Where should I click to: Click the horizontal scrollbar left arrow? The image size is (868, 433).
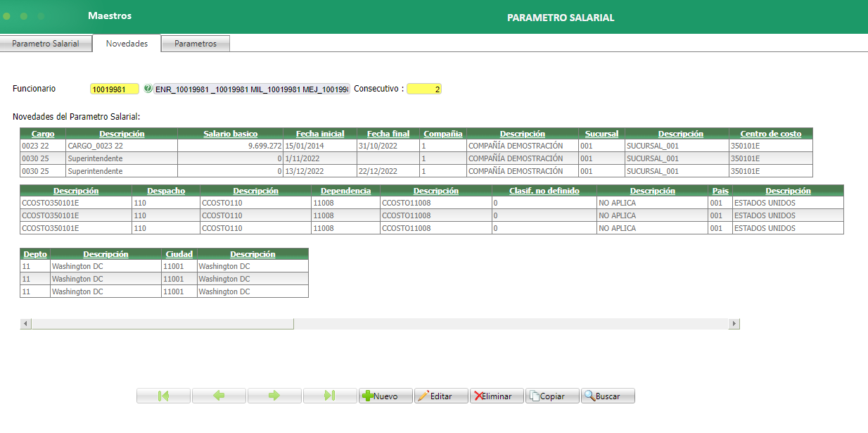[26, 324]
